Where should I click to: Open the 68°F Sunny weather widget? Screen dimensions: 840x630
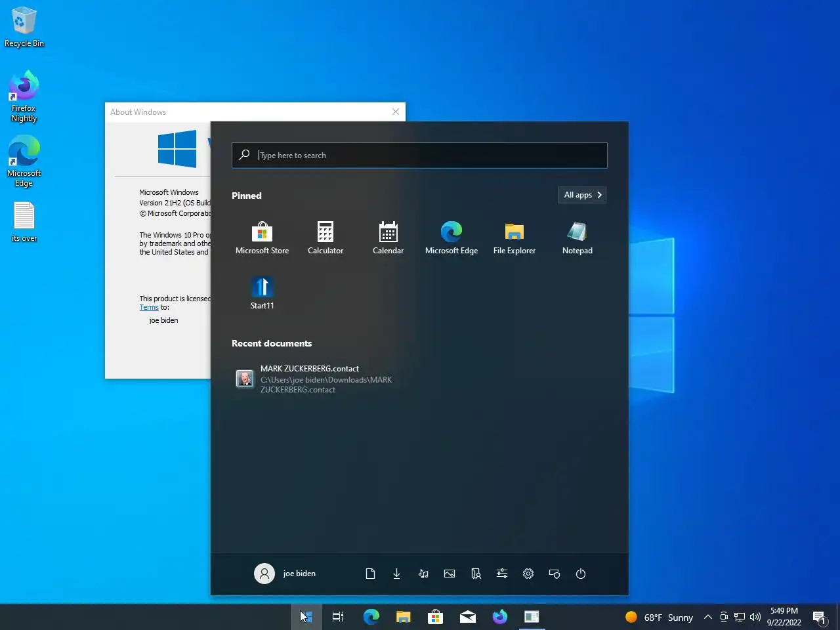660,618
